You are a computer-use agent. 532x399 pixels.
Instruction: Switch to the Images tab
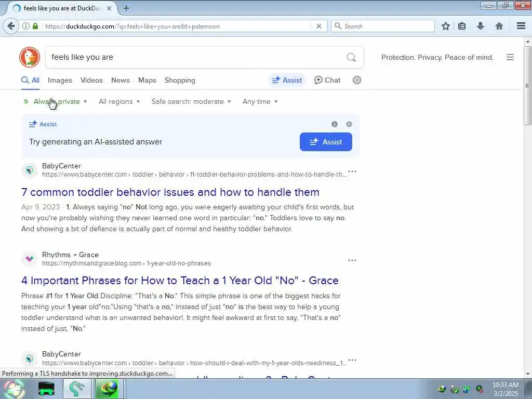60,81
